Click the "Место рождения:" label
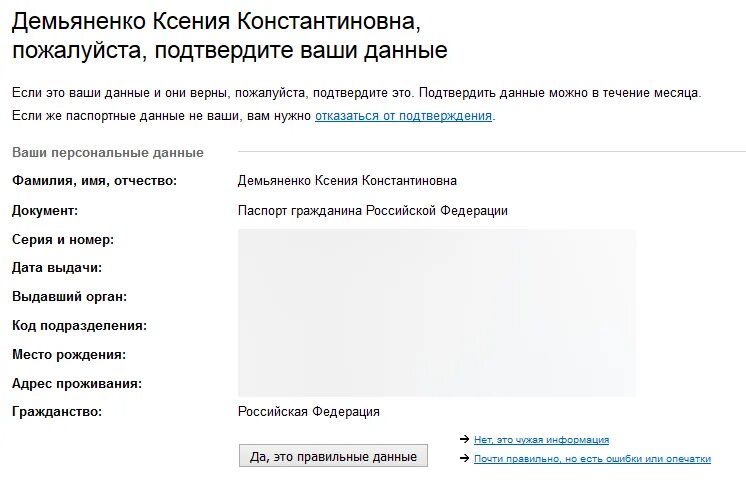Image resolution: width=746 pixels, height=499 pixels. pos(69,355)
